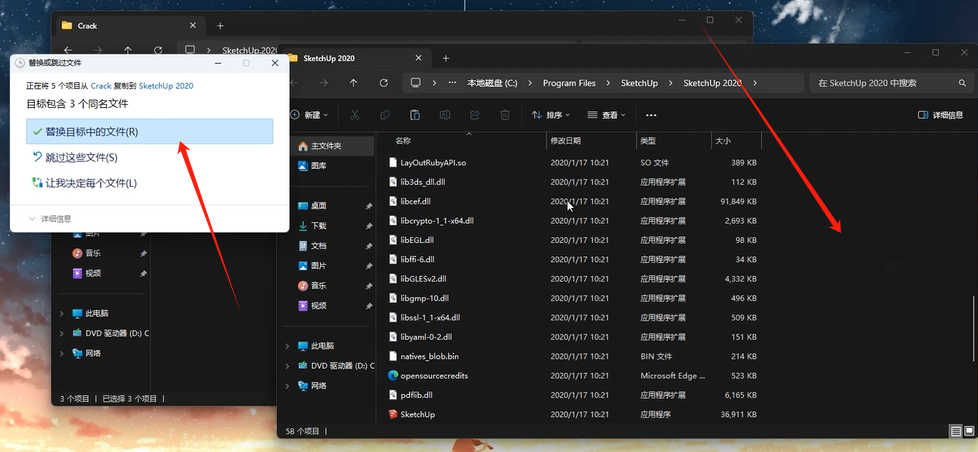This screenshot has height=452, width=978.
Task: Expand 网络 in SketchUp 2020 navigation pane
Action: 288,386
